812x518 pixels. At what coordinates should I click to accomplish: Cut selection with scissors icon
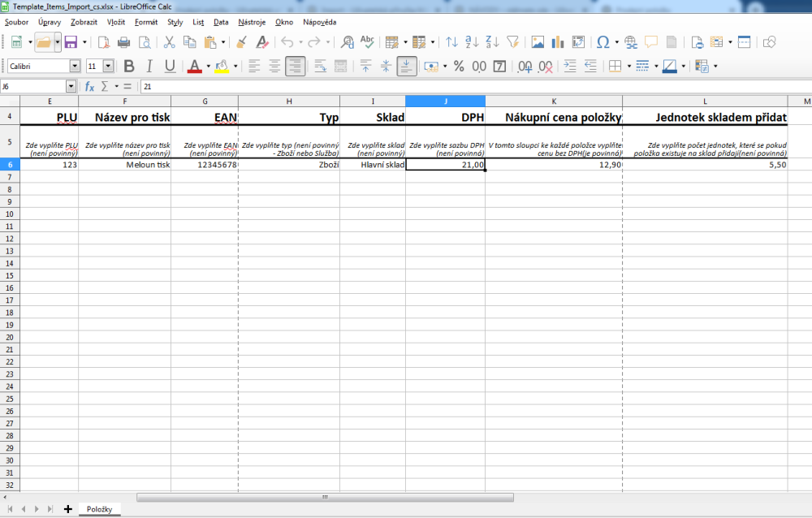(169, 42)
